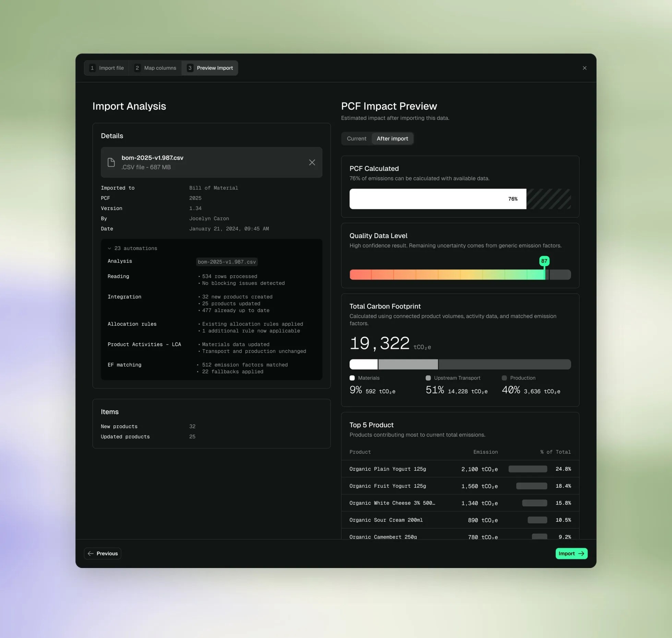
Task: Click the 87 quality level marker
Action: coord(544,261)
